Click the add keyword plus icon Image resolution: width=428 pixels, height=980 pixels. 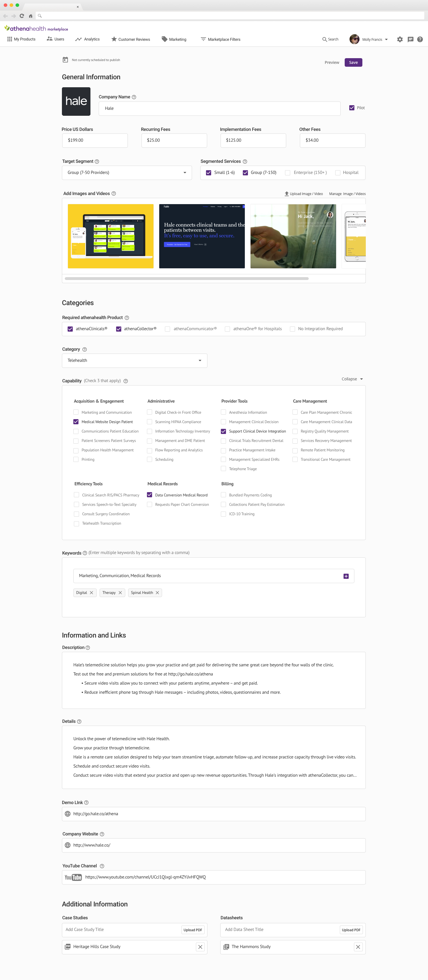[x=346, y=576]
